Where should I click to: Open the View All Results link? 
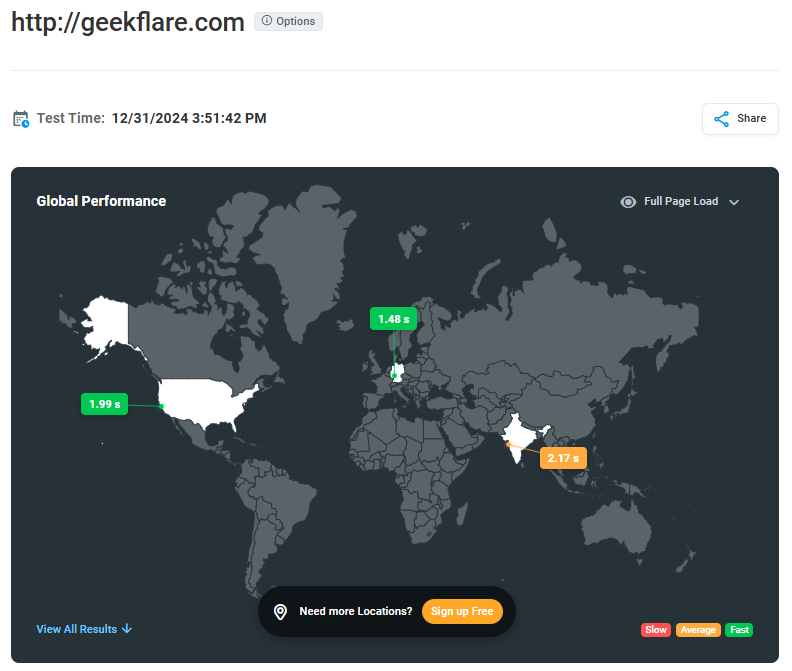pyautogui.click(x=84, y=629)
